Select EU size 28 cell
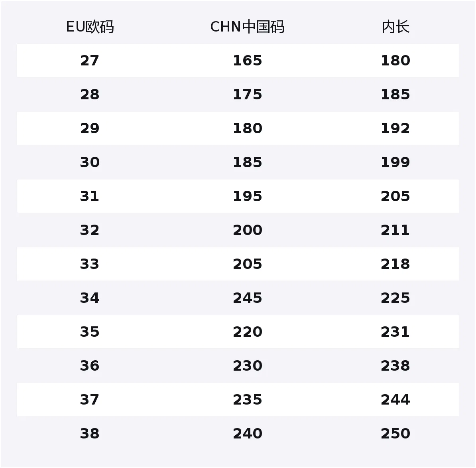 (90, 95)
